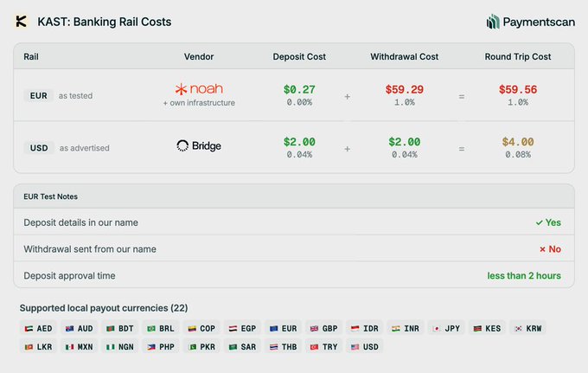Select the NGN currency chip
Image resolution: width=588 pixels, height=373 pixels.
coord(120,347)
